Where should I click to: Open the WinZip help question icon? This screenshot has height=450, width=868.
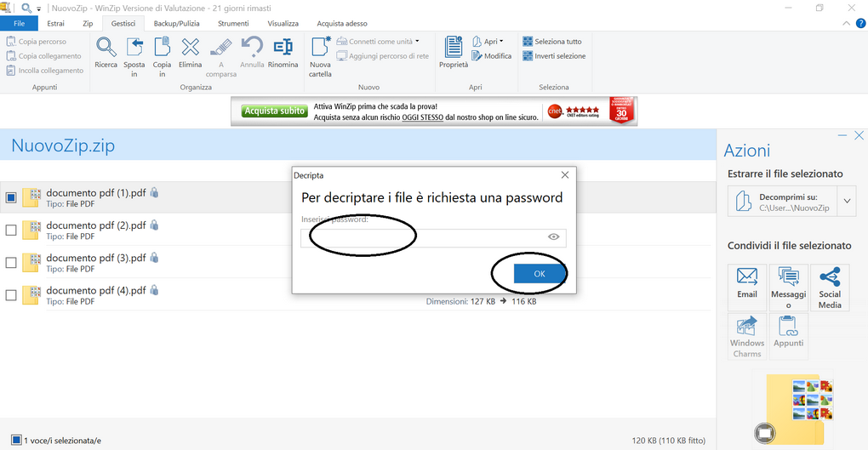861,23
